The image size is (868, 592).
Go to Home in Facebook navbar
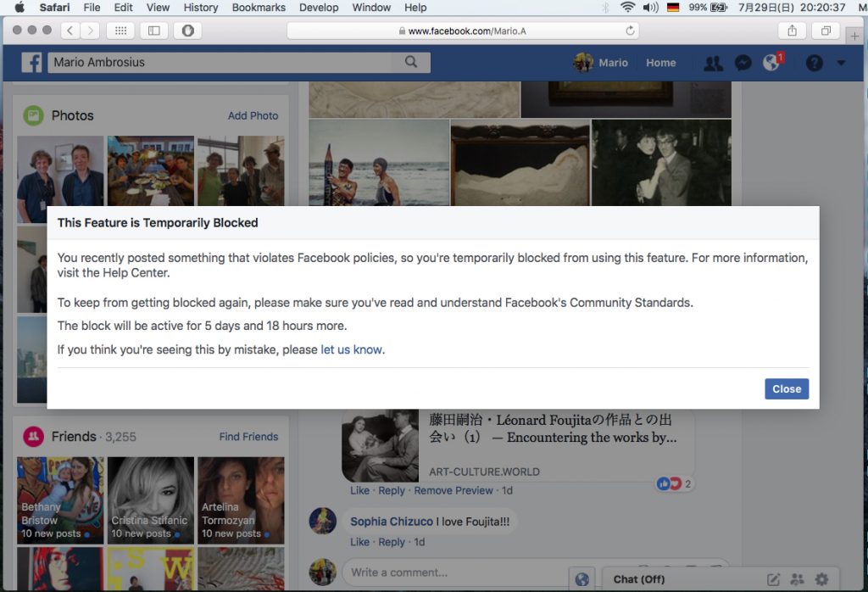pyautogui.click(x=660, y=63)
